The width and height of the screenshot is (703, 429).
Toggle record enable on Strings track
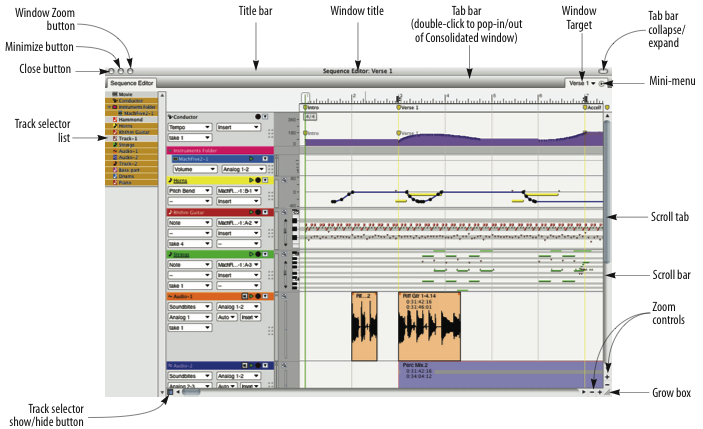click(258, 254)
